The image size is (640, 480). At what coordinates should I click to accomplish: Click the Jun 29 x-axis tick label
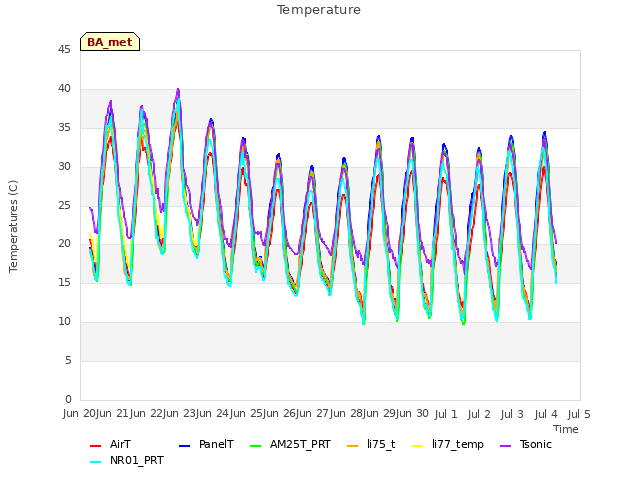380,414
